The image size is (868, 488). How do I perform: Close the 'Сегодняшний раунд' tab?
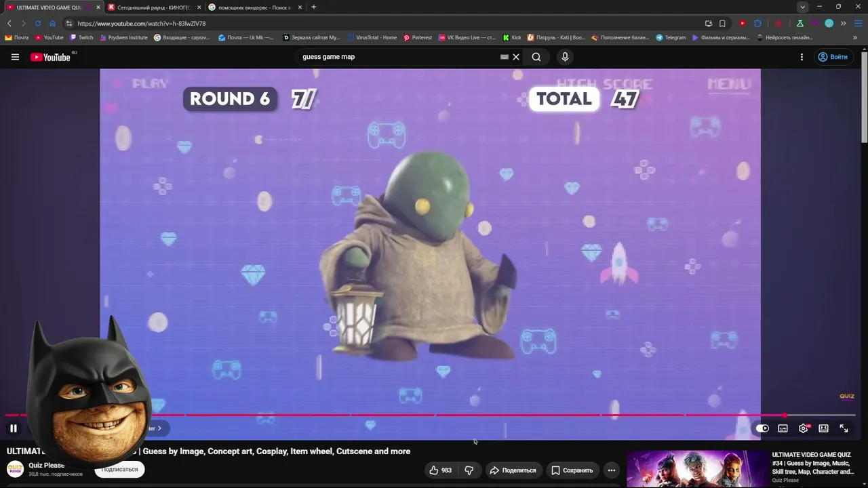tap(199, 7)
